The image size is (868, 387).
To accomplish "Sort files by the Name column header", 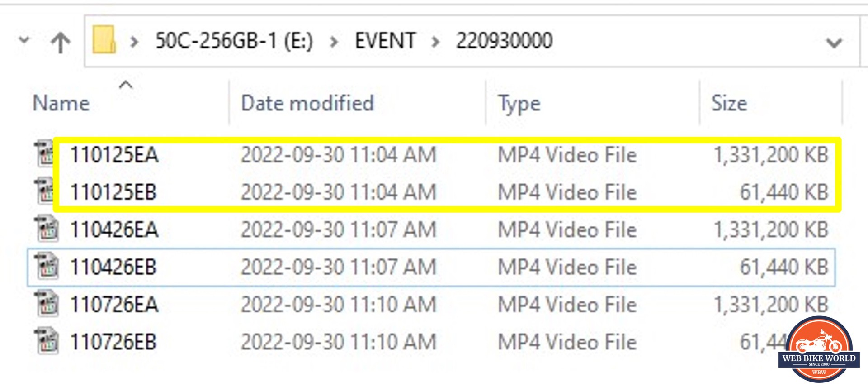I will tap(61, 103).
